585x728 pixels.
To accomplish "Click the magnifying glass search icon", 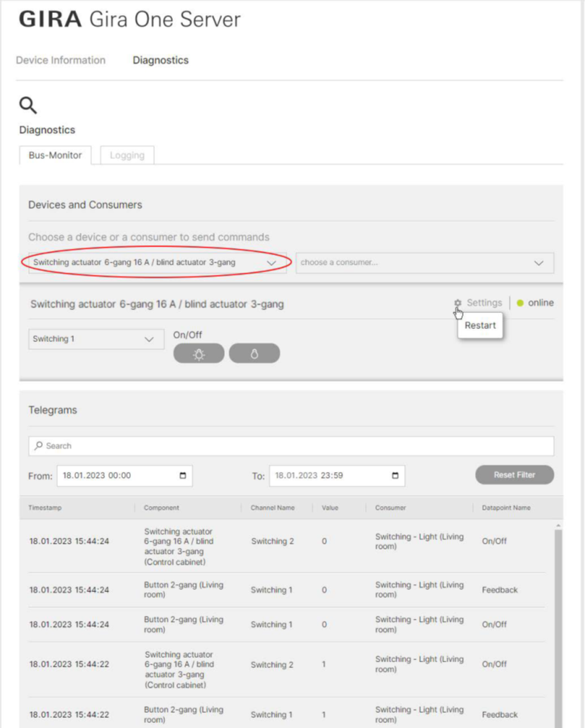I will click(27, 106).
